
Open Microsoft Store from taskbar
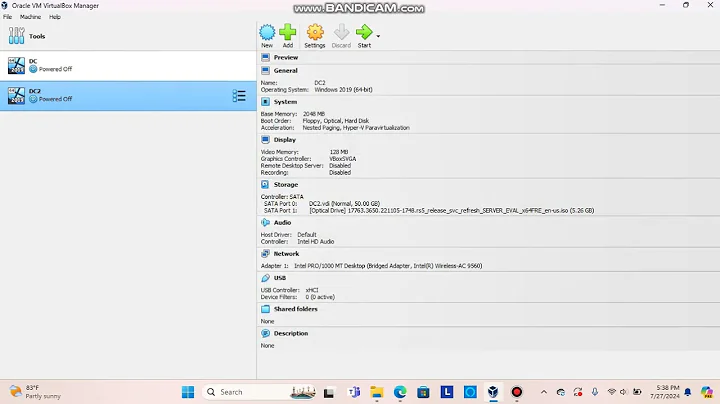click(423, 392)
